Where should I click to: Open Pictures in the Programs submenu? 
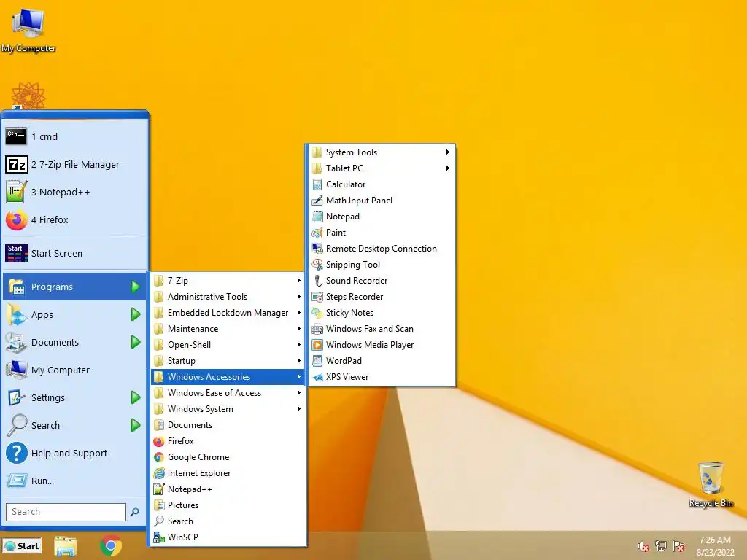228,505
